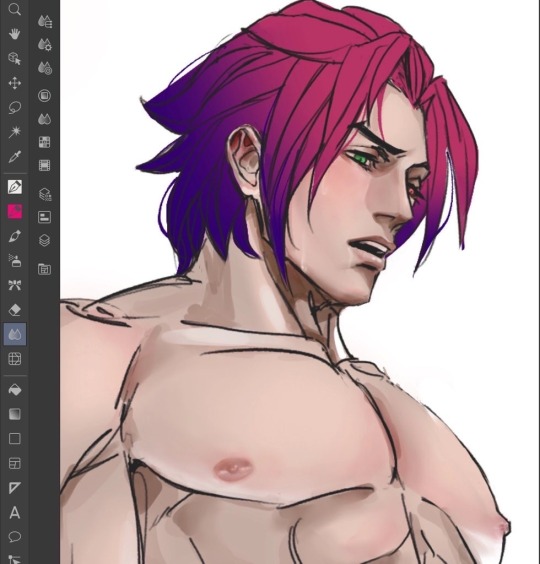
Task: Select the Balloon speech bubble tool
Action: click(14, 537)
